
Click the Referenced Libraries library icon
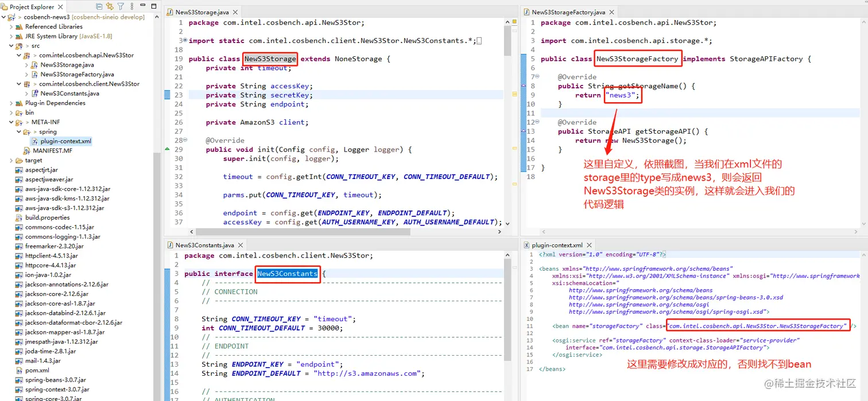20,26
